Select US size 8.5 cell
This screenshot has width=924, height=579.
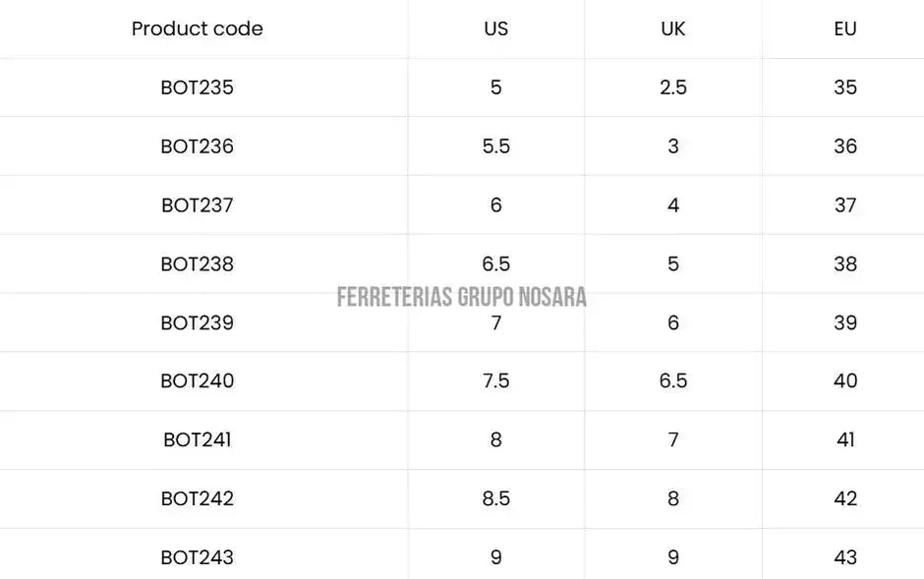pos(496,498)
